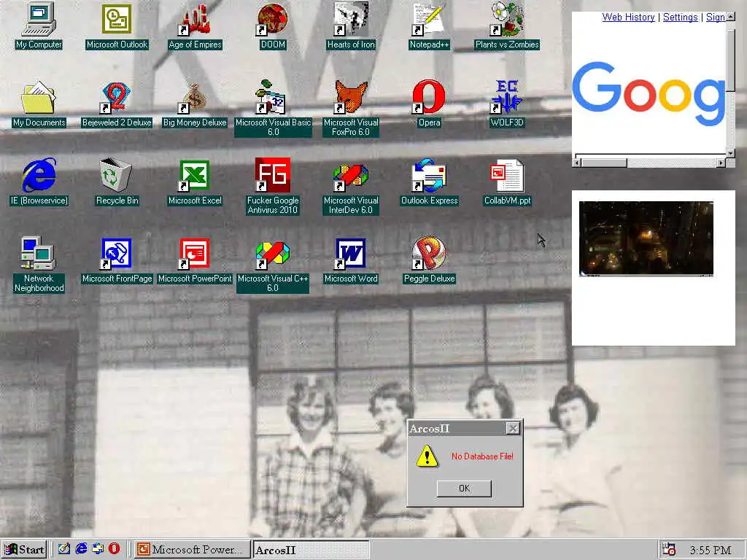Click the Outlook Express quick launch icon

click(98, 549)
